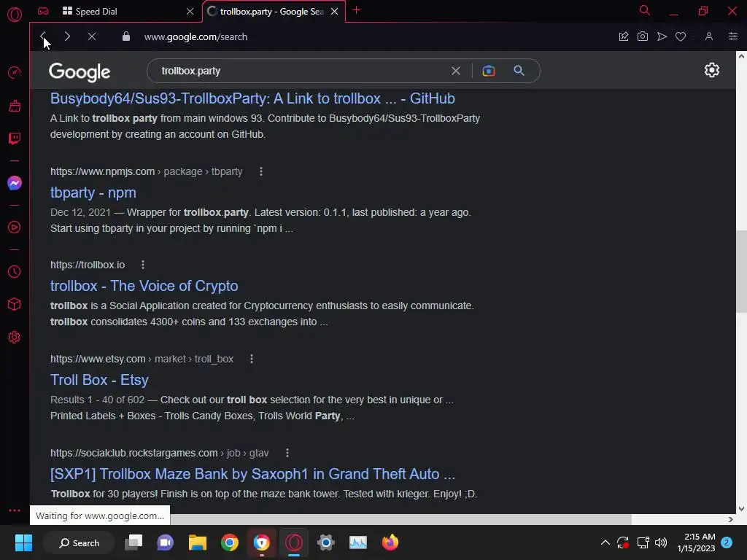Show hidden system tray icons

[x=605, y=542]
